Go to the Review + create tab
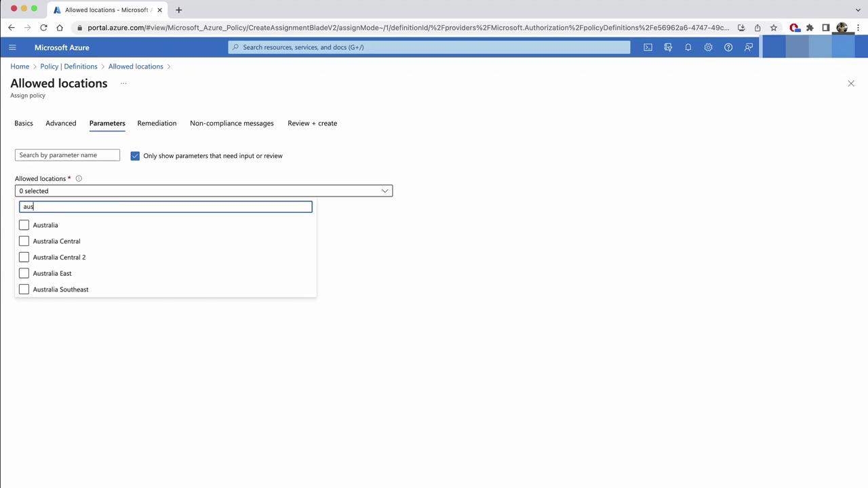Screen dimensions: 868x488 coord(313,123)
